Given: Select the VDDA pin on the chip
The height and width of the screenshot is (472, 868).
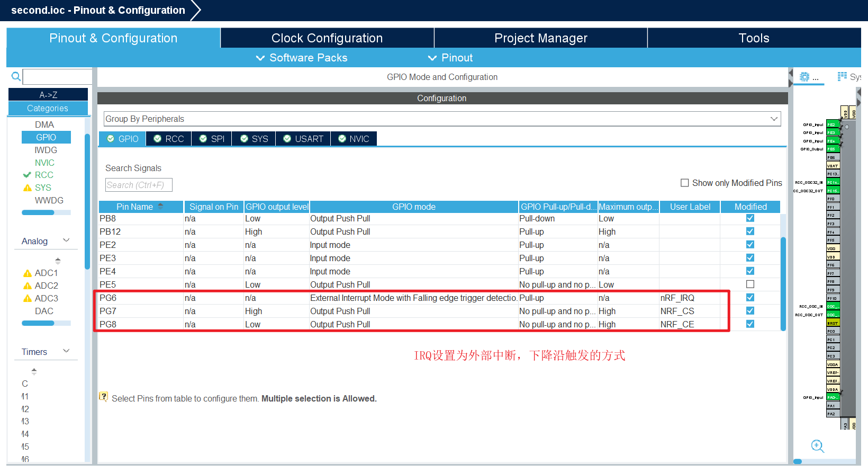Looking at the screenshot, I should point(833,389).
